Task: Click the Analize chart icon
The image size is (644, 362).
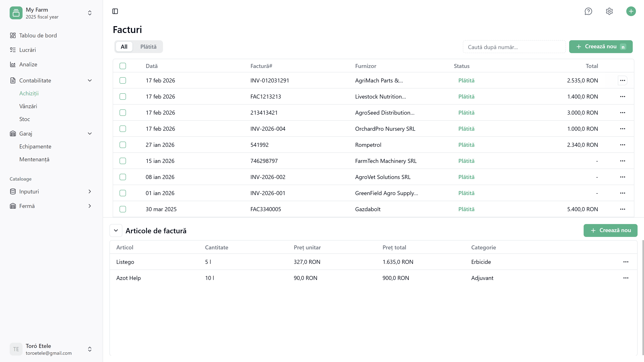Action: (13, 64)
